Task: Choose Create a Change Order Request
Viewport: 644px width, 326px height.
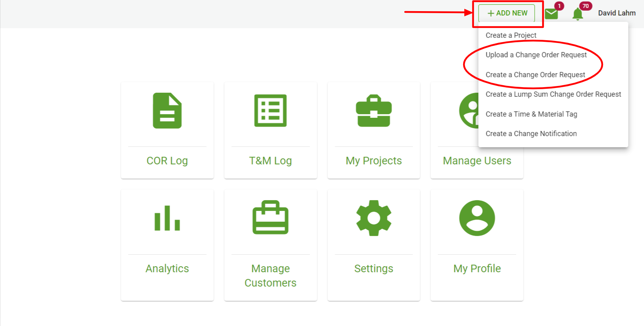Action: click(535, 75)
